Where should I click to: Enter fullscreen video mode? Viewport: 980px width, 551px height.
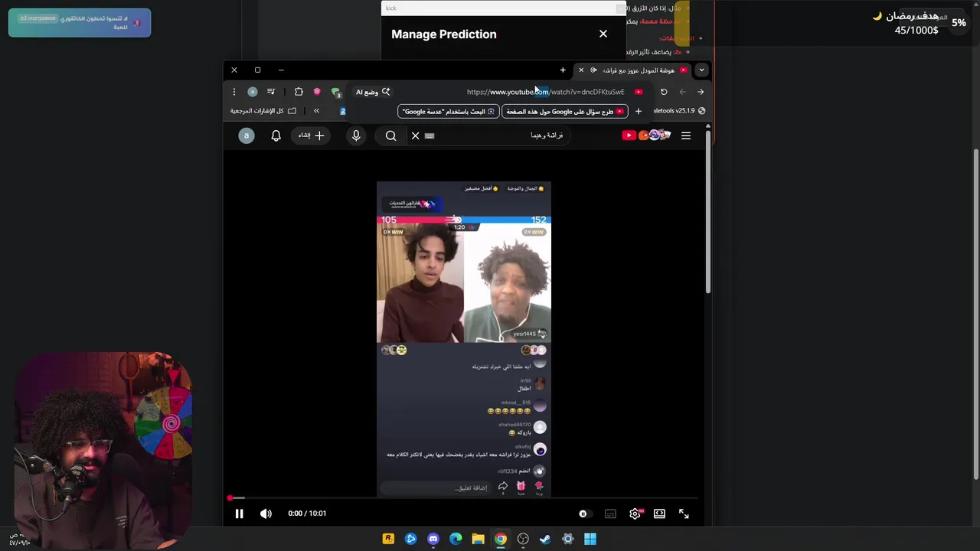point(684,514)
